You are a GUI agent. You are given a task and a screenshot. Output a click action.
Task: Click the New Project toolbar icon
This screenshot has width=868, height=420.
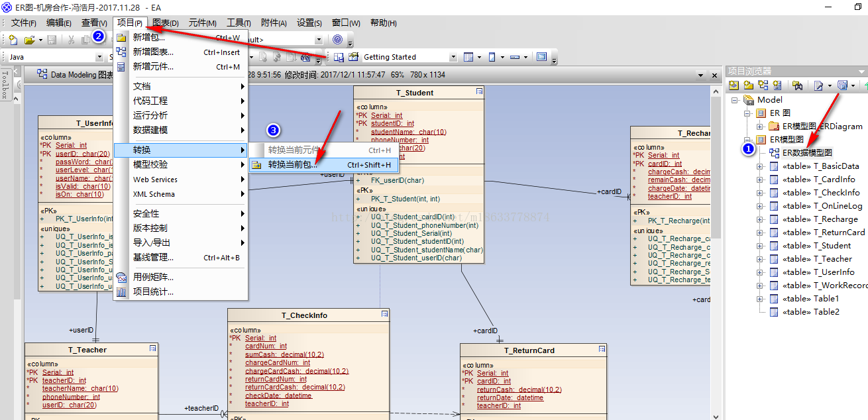point(14,40)
